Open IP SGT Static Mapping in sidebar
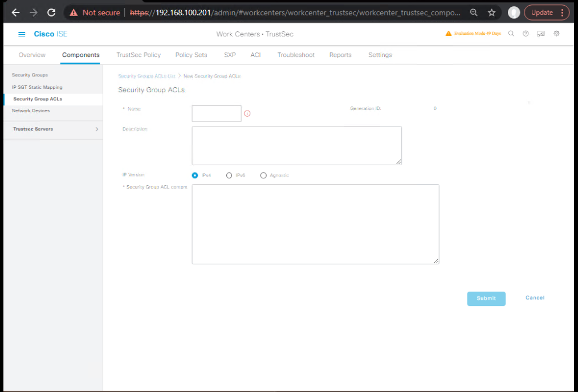This screenshot has height=392, width=578. pyautogui.click(x=37, y=87)
